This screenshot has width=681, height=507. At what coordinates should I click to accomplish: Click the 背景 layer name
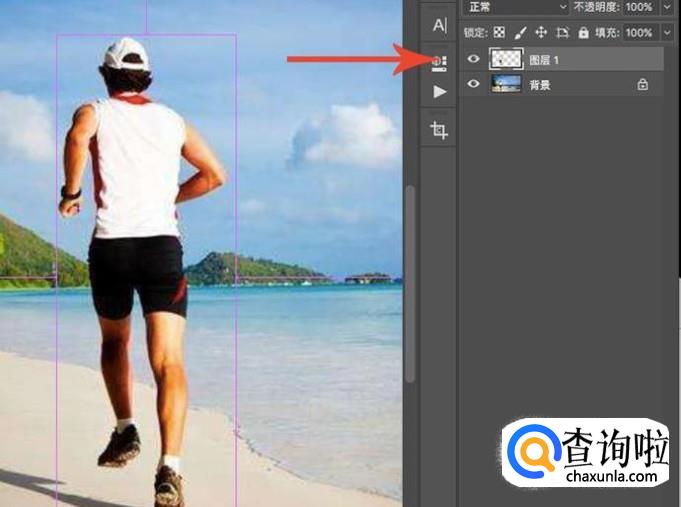(539, 85)
